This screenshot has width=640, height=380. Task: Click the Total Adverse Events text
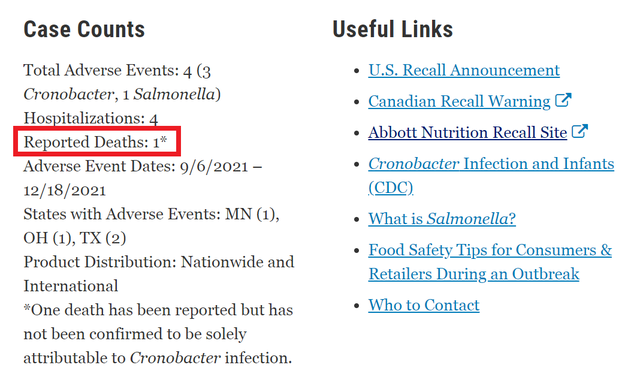(x=122, y=82)
